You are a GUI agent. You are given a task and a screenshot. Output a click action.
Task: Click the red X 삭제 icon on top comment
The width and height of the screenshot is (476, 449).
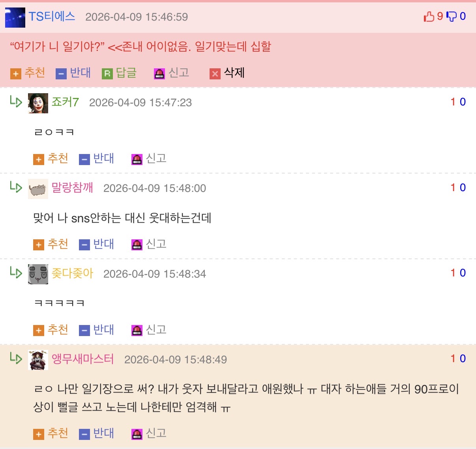tap(215, 74)
